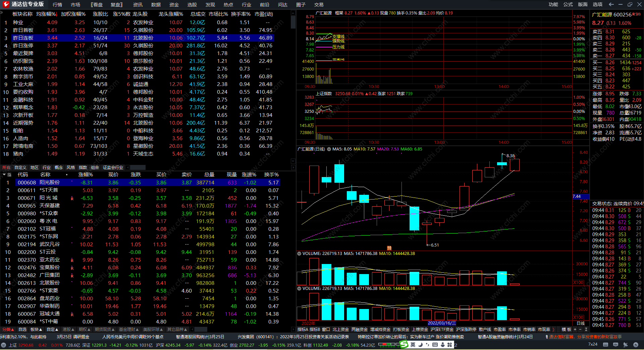Click the R500 badge next to 600256

click(x=636, y=14)
